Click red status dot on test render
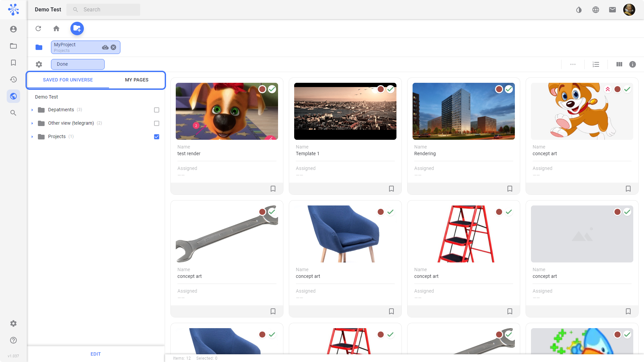 coord(262,89)
